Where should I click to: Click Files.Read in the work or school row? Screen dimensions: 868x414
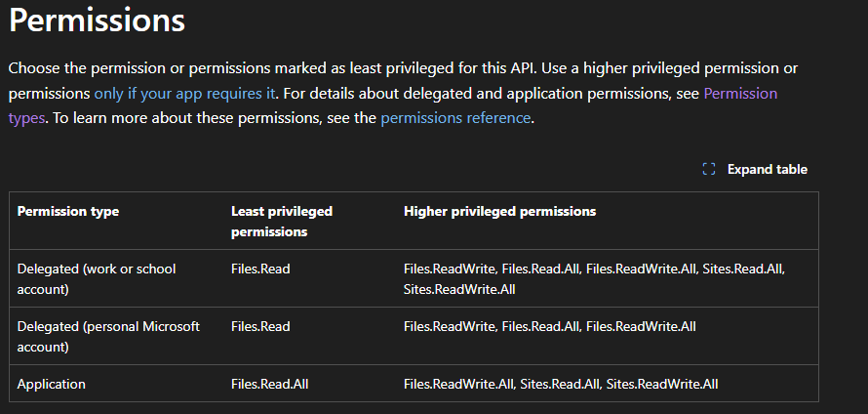260,269
